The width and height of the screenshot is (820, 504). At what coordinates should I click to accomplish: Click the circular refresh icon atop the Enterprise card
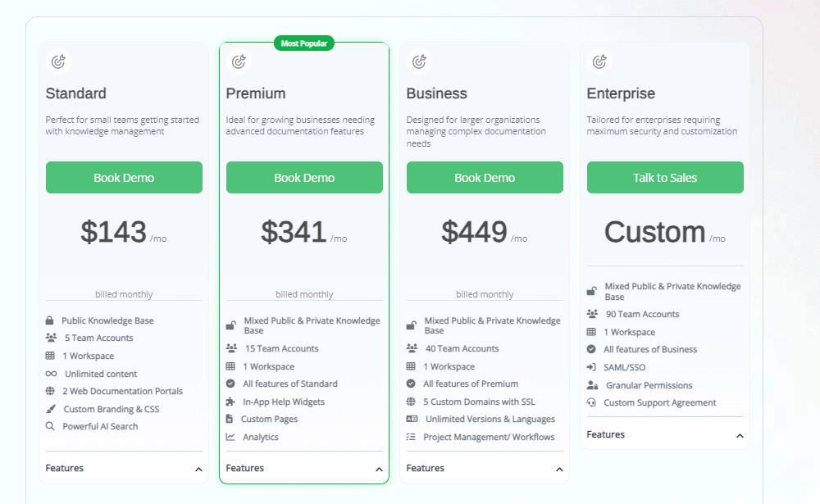599,61
